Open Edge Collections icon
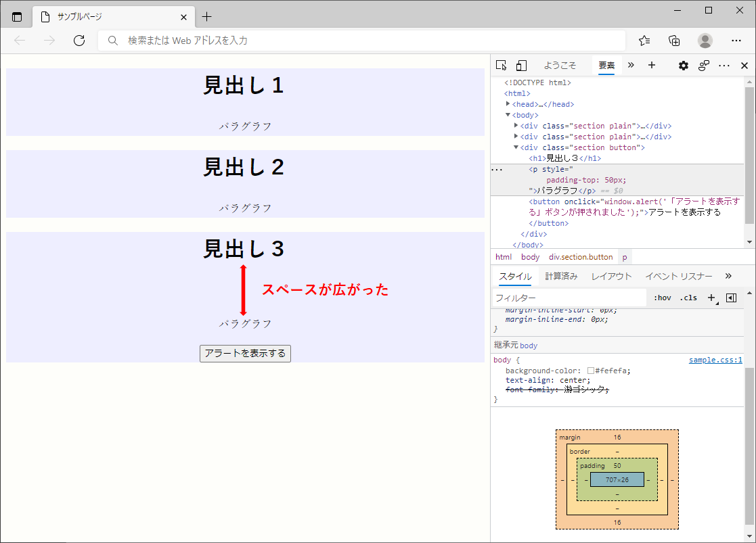 (x=674, y=41)
